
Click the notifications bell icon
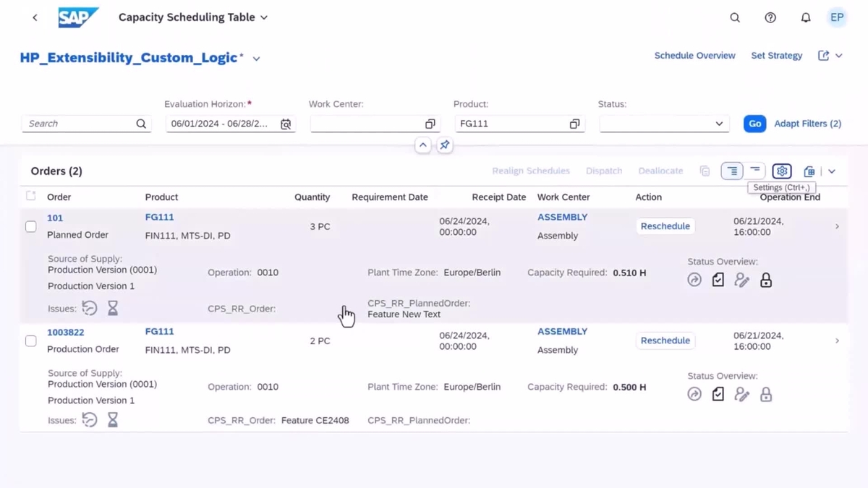pos(805,17)
